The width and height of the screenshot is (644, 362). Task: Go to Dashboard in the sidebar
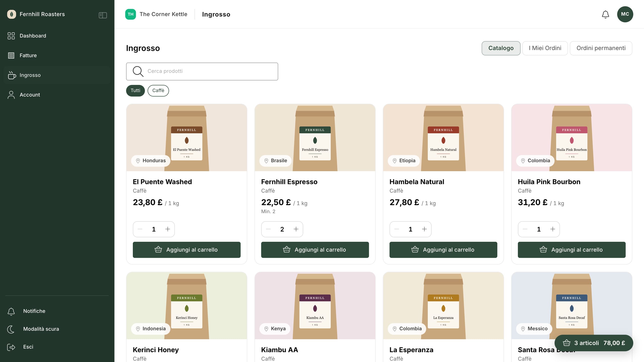(57, 36)
